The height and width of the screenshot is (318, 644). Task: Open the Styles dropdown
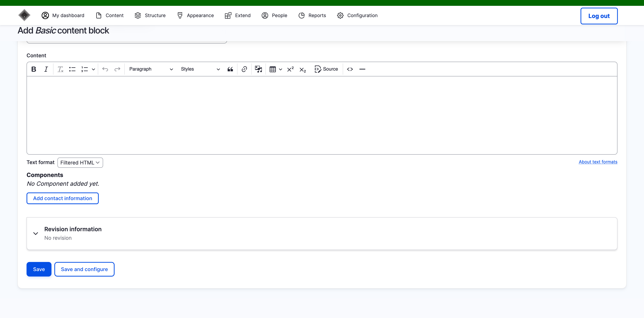point(200,69)
